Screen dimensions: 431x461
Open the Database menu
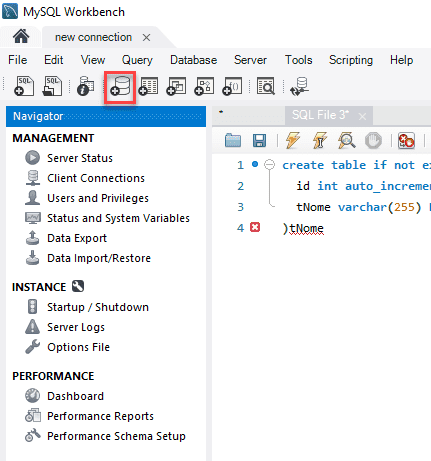(194, 60)
